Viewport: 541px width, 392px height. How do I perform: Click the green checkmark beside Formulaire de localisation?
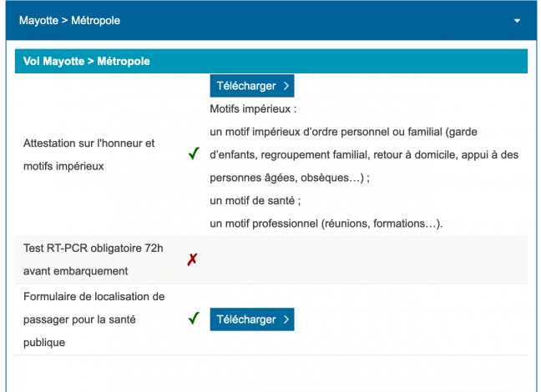coord(194,318)
